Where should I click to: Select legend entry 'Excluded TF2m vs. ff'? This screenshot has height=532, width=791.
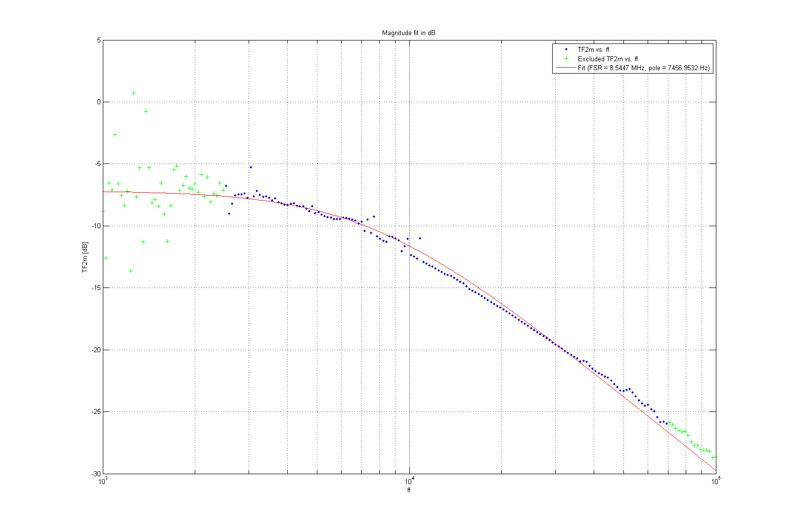click(x=608, y=59)
